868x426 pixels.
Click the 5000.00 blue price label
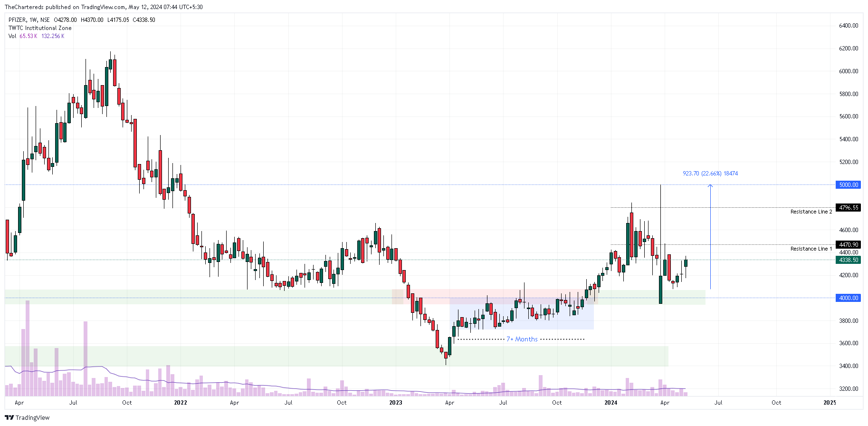pos(848,185)
